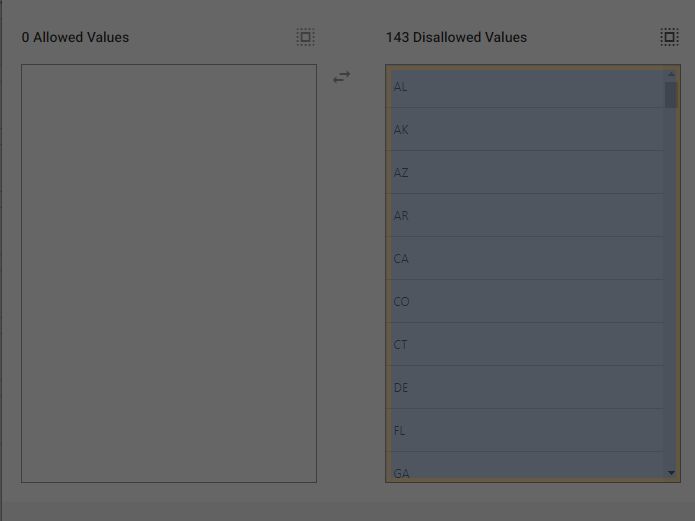The image size is (695, 521).
Task: Select all in Allowed Values list
Action: click(305, 37)
